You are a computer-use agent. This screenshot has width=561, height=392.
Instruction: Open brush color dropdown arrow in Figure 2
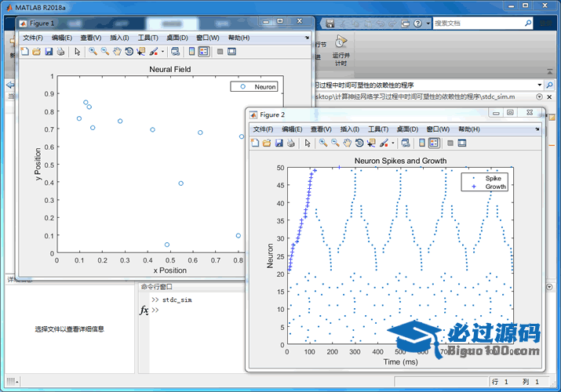(x=393, y=143)
